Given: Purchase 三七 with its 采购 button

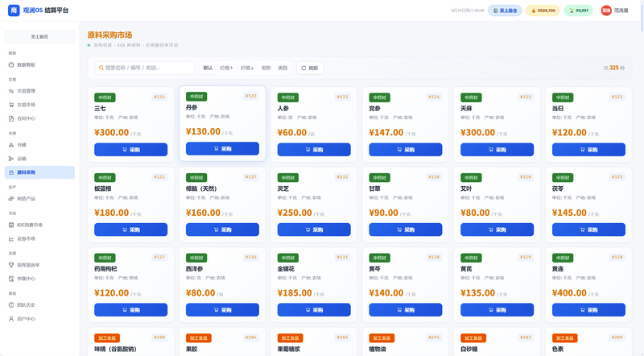Looking at the screenshot, I should tap(131, 150).
